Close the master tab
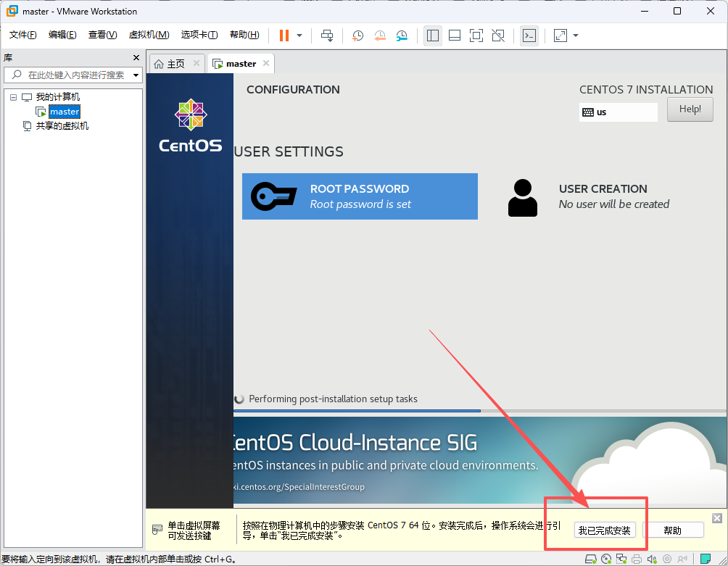The height and width of the screenshot is (566, 728). (x=266, y=63)
